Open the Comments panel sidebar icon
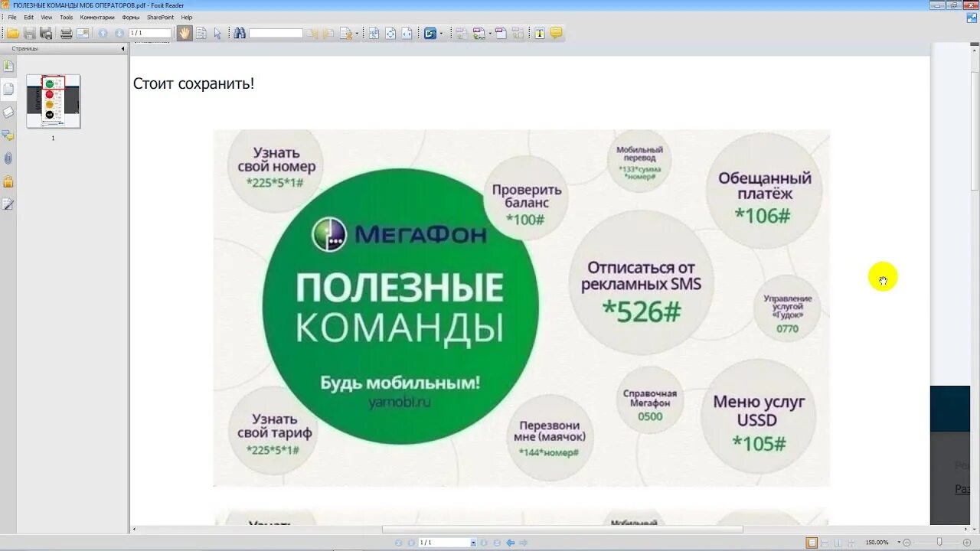This screenshot has width=980, height=551. [8, 135]
